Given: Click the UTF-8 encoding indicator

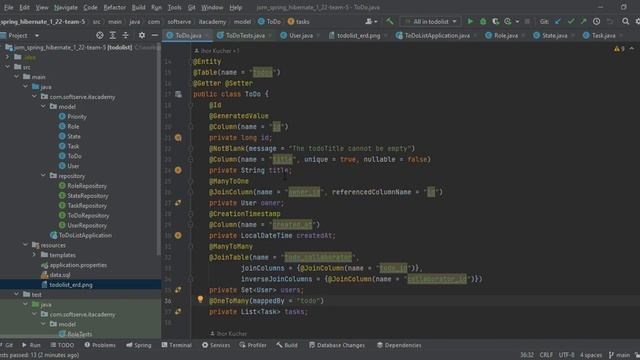Looking at the screenshot, I should click(566, 355).
